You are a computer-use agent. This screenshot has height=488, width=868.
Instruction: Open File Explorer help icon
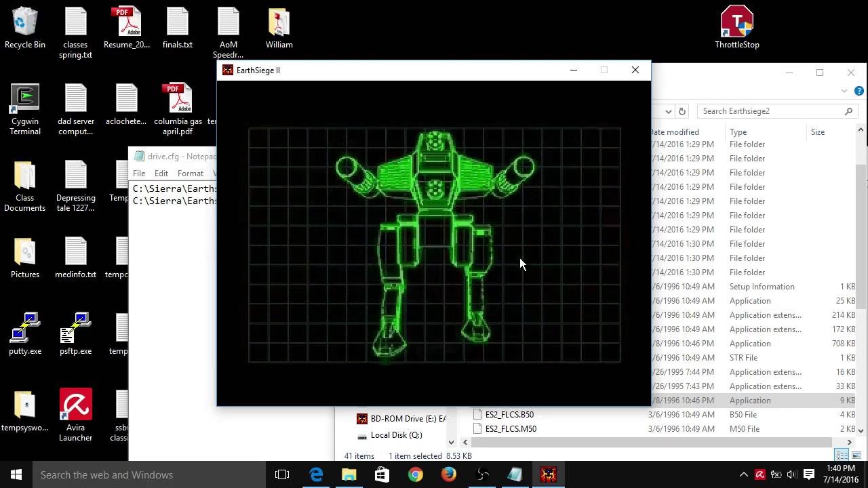pos(859,91)
